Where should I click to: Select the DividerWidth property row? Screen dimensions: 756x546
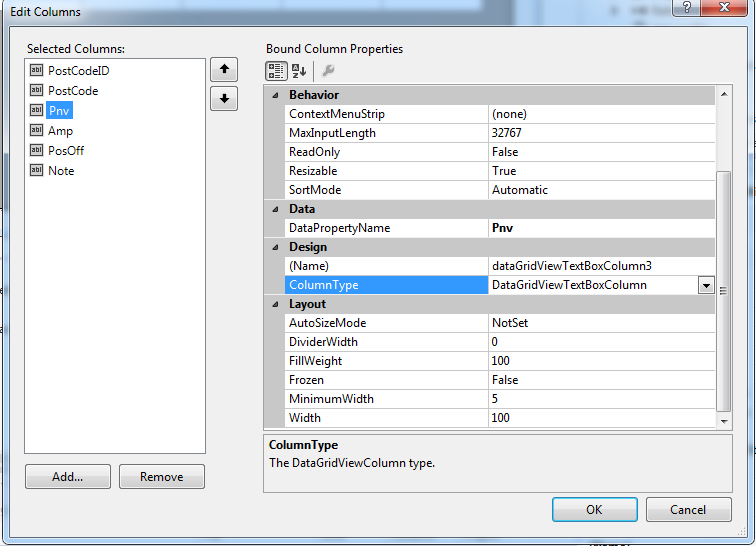500,342
